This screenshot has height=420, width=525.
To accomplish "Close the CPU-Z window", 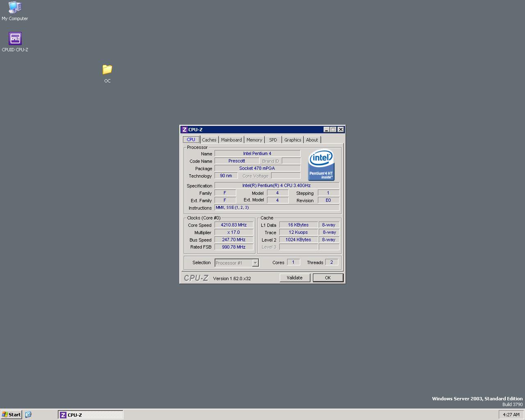I will (340, 130).
